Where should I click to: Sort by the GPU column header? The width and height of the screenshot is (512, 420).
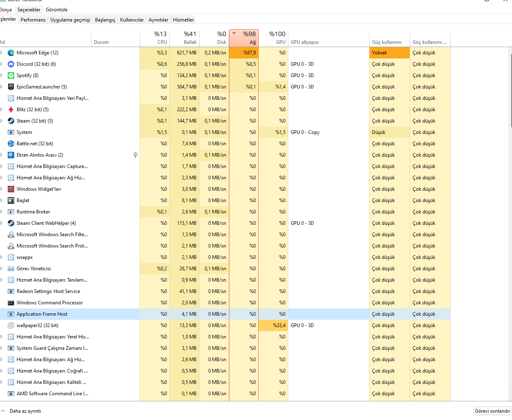tap(273, 38)
